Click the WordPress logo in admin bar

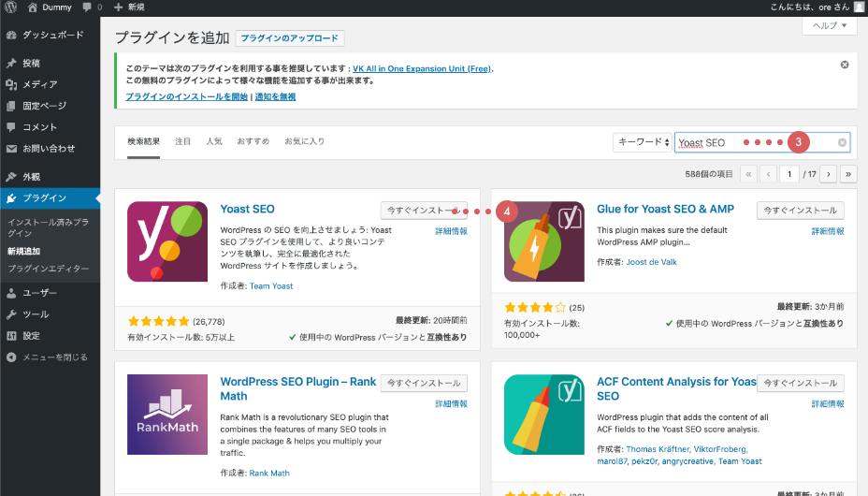[x=11, y=7]
